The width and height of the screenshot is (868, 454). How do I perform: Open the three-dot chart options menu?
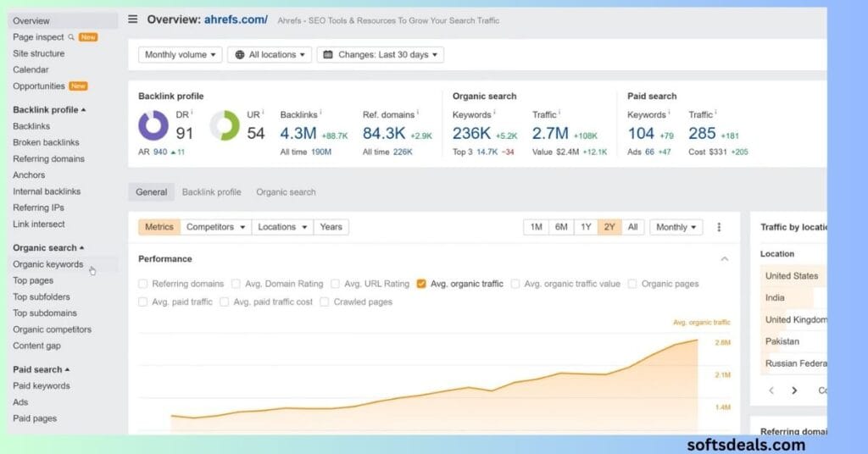coord(719,227)
